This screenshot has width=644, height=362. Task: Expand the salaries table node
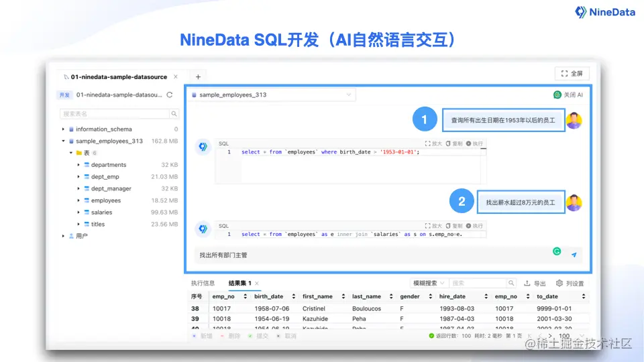(78, 213)
